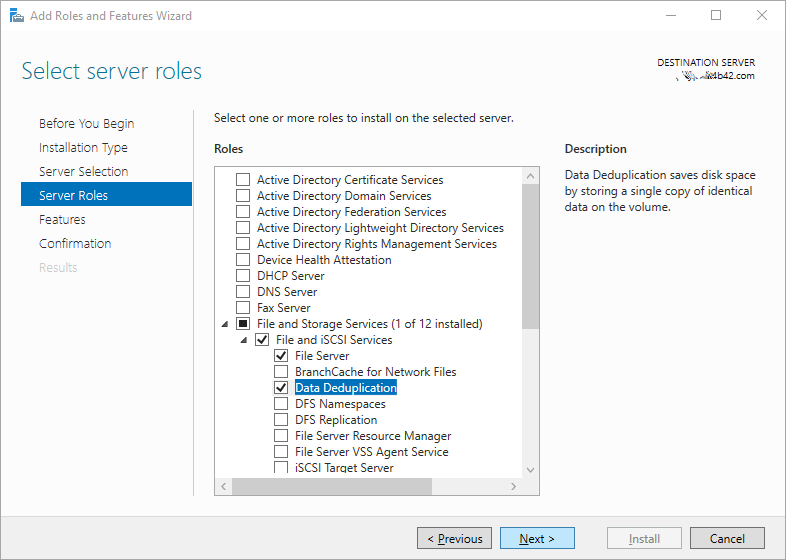Check the Device Health Attestation checkbox
Viewport: 786px width, 560px height.
pos(243,260)
